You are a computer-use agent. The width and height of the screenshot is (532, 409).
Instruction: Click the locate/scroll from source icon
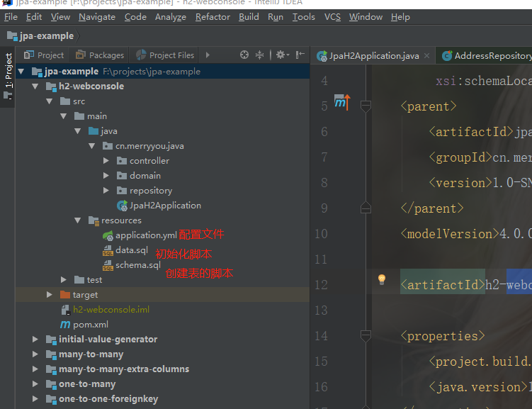(x=244, y=55)
